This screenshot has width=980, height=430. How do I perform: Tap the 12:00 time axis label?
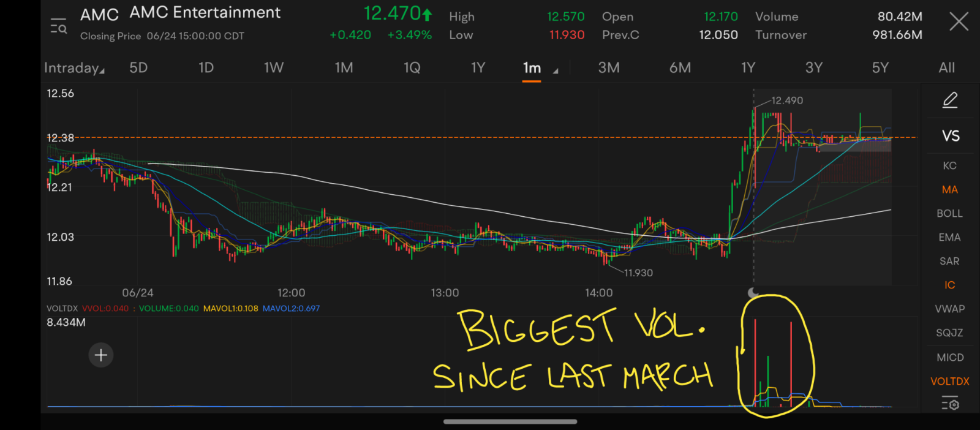(x=291, y=293)
